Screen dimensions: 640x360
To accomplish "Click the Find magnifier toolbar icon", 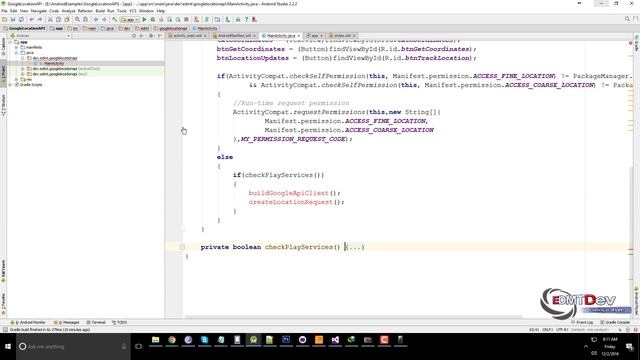I will point(77,19).
